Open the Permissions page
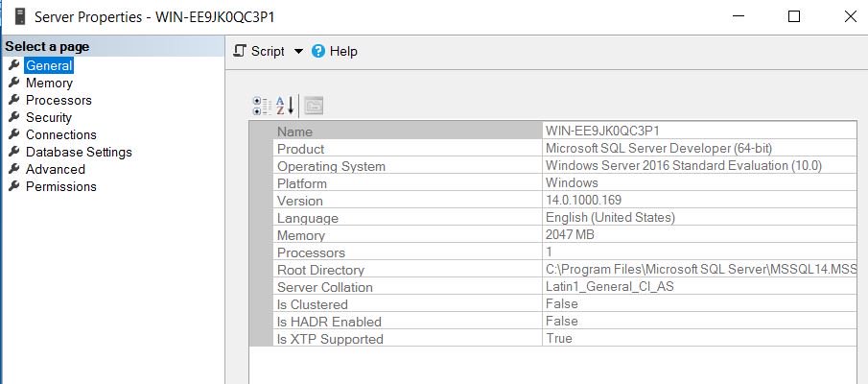This screenshot has width=868, height=384. tap(60, 185)
